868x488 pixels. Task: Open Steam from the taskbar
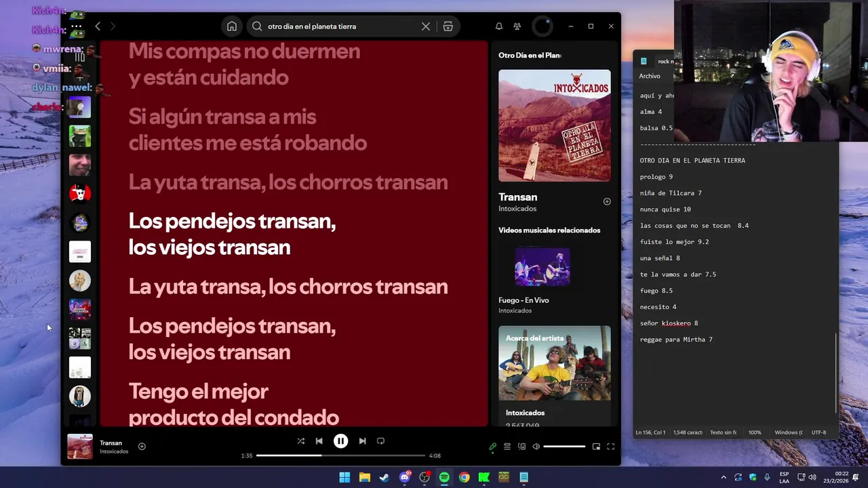pyautogui.click(x=384, y=477)
